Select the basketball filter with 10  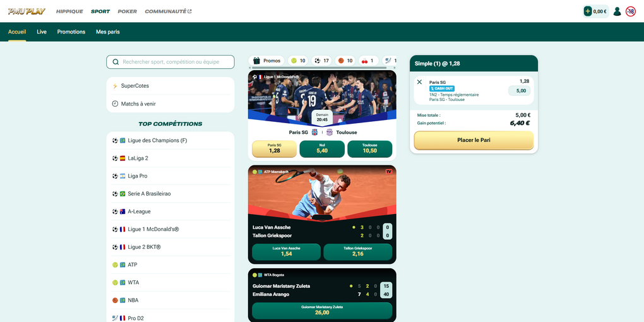(x=345, y=61)
